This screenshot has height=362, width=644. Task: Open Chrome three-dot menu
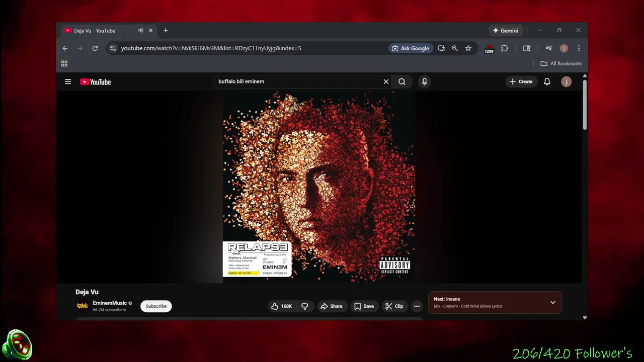point(579,48)
